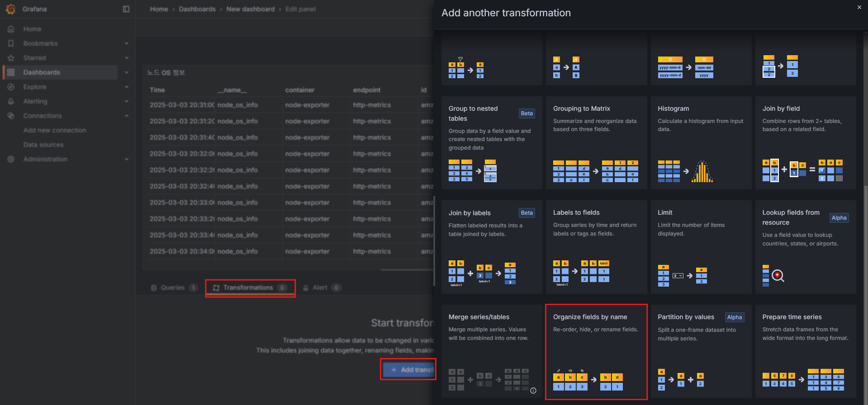This screenshot has height=405, width=868.
Task: Click the New dashboard breadcrumb link
Action: [x=251, y=9]
